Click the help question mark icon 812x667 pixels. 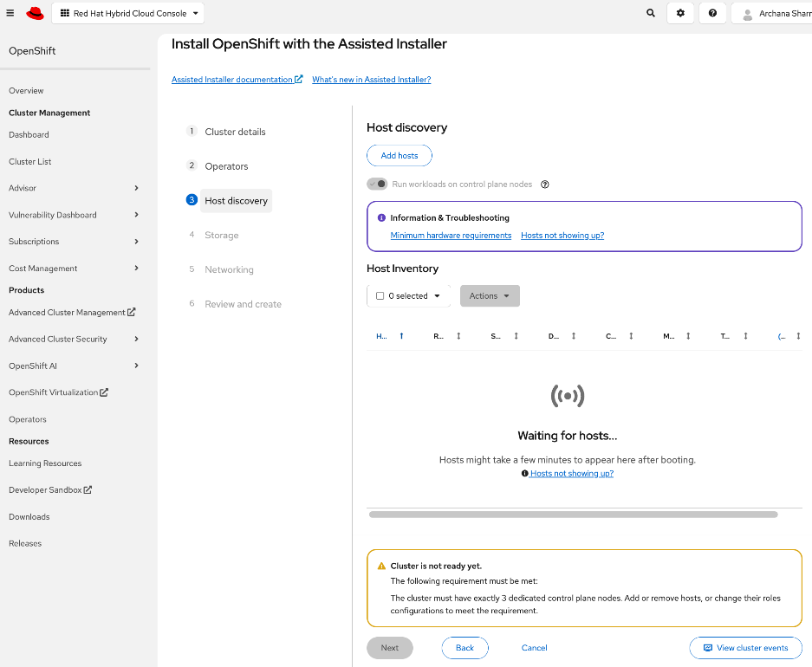pos(712,13)
